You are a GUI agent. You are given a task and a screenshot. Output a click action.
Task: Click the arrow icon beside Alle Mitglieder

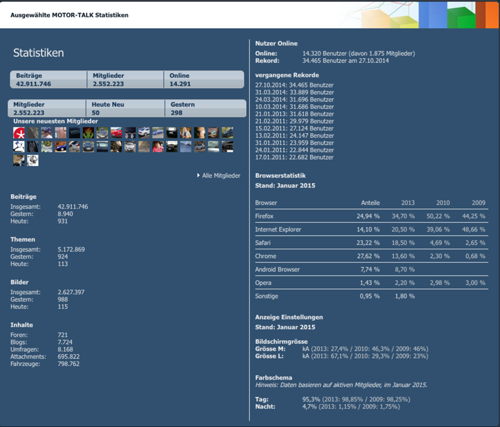(x=198, y=175)
